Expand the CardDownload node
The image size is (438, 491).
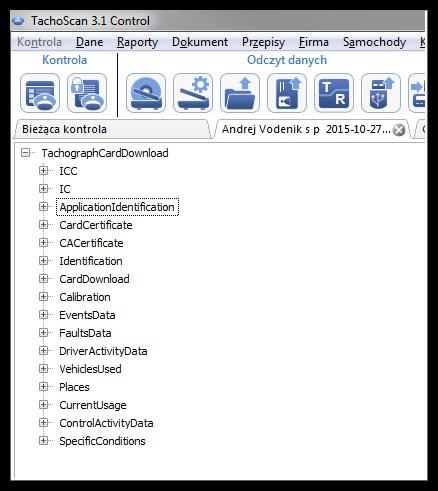pos(43,279)
